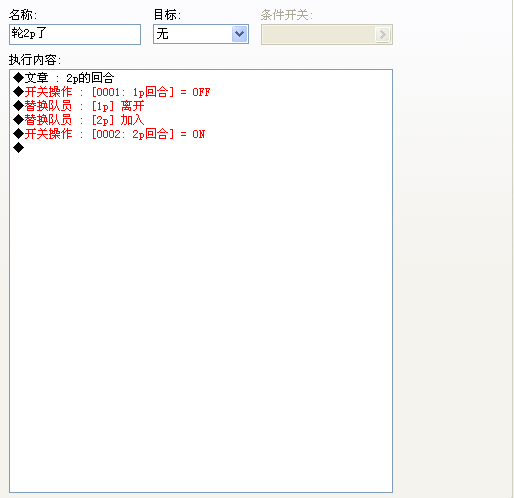
Task: Open the 目标 dropdown showing 无
Action: pyautogui.click(x=201, y=34)
